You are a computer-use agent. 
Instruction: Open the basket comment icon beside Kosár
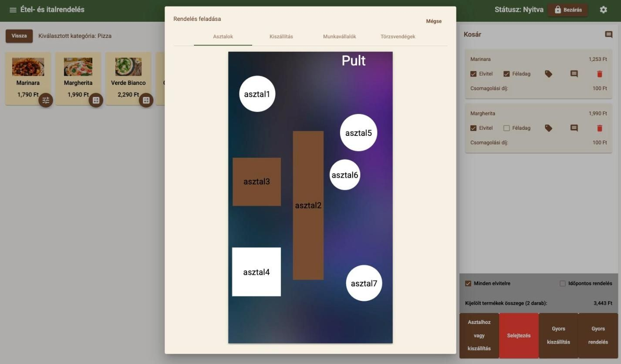(x=608, y=34)
